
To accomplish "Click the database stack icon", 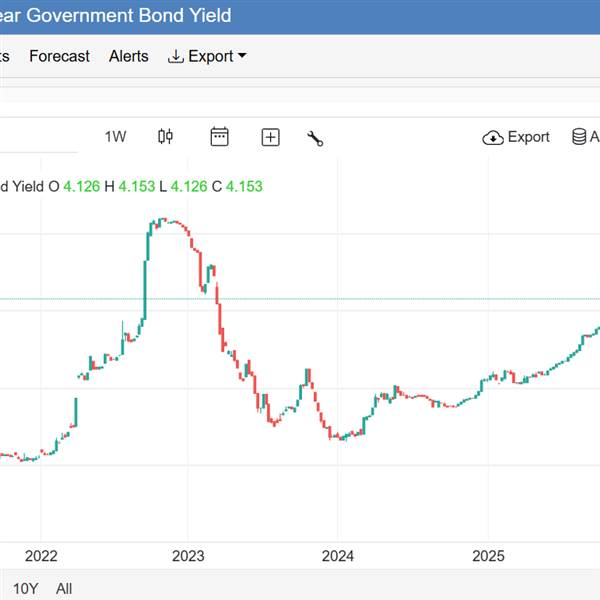I will [579, 137].
